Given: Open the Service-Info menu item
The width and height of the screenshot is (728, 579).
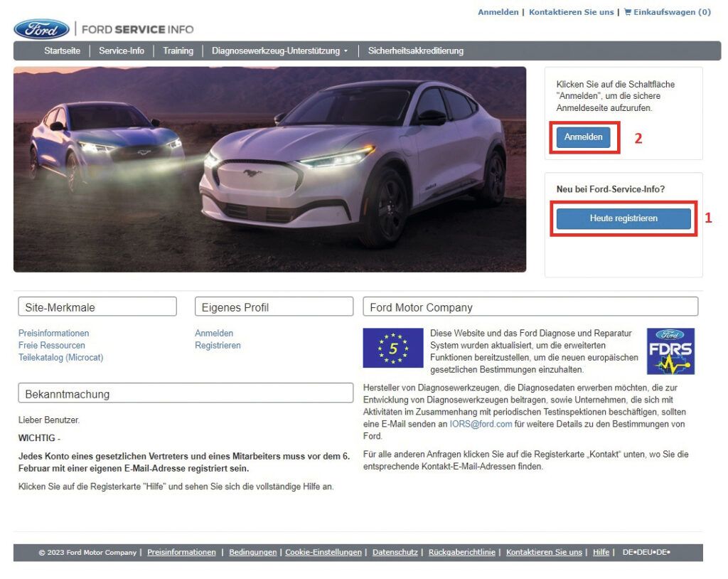Looking at the screenshot, I should [x=122, y=51].
